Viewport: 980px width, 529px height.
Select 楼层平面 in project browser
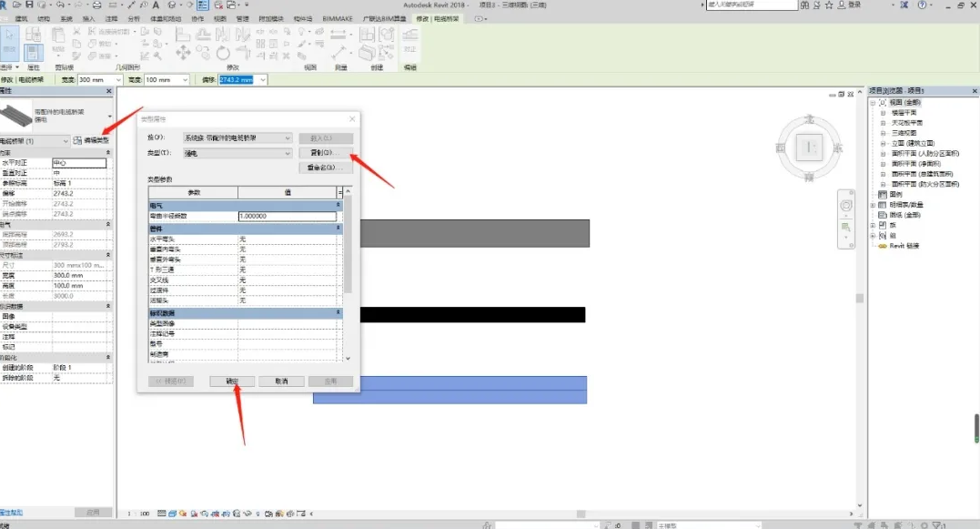point(904,113)
